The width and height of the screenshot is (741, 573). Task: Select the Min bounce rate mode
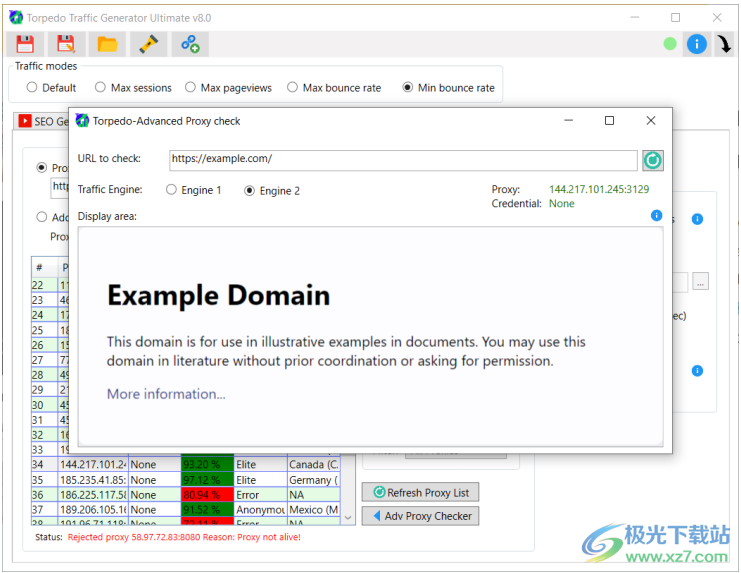coord(448,87)
